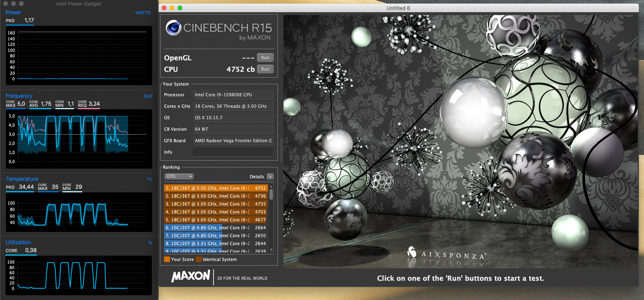Image resolution: width=644 pixels, height=300 pixels.
Task: Click the brown Identical System legend swatch
Action: click(199, 260)
